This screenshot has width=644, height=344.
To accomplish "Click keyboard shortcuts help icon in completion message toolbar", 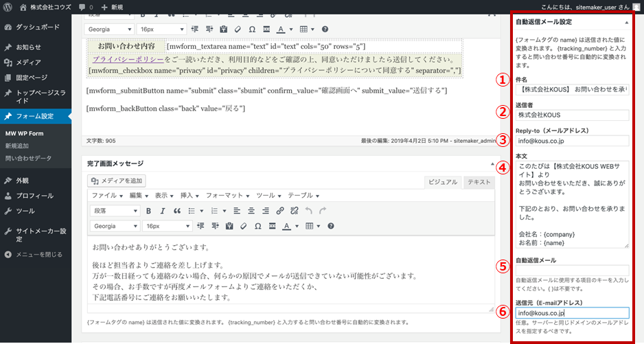I will tap(330, 226).
